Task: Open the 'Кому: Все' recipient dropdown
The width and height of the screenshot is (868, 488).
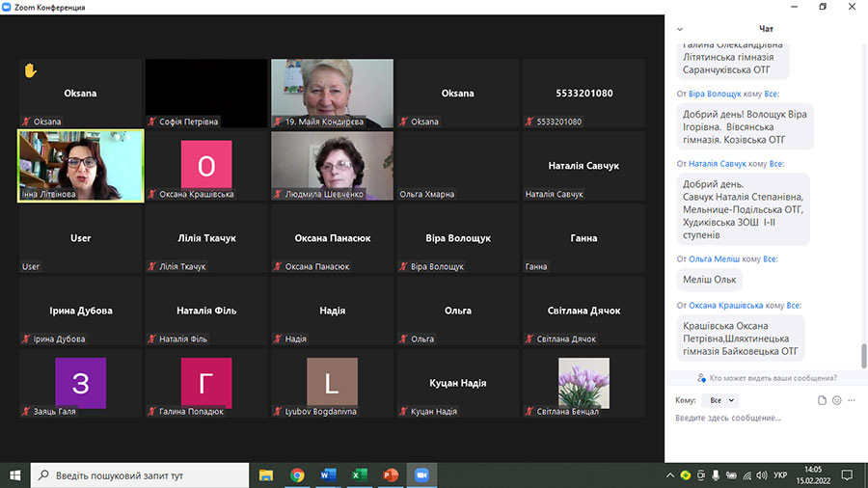Action: click(x=720, y=400)
